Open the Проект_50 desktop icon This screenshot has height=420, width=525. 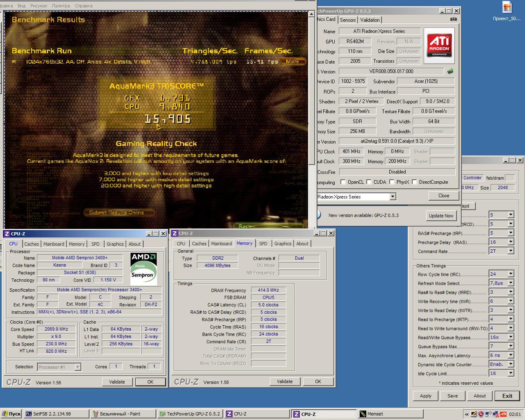pyautogui.click(x=507, y=11)
